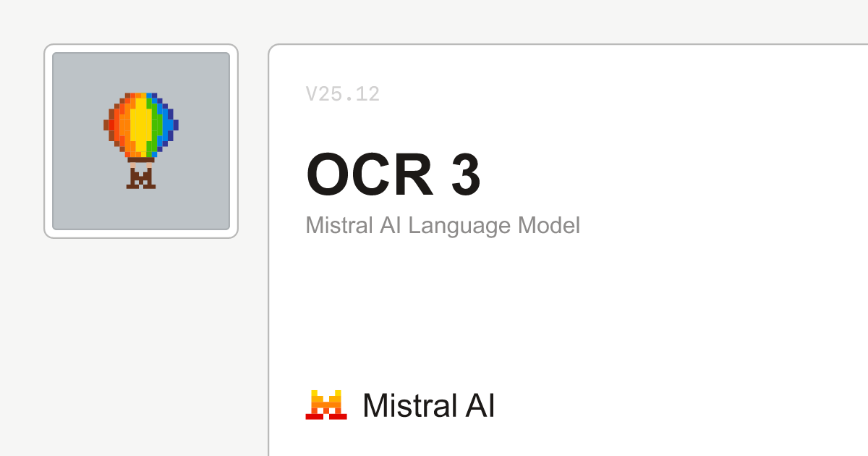Click the brown basket under the balloon
This screenshot has height=456, width=868.
141,177
